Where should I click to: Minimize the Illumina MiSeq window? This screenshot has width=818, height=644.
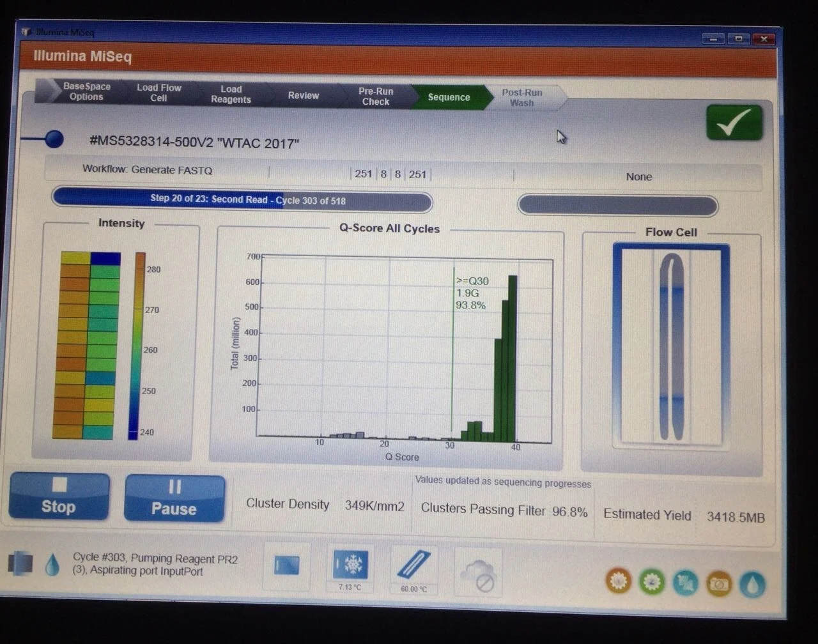(713, 38)
